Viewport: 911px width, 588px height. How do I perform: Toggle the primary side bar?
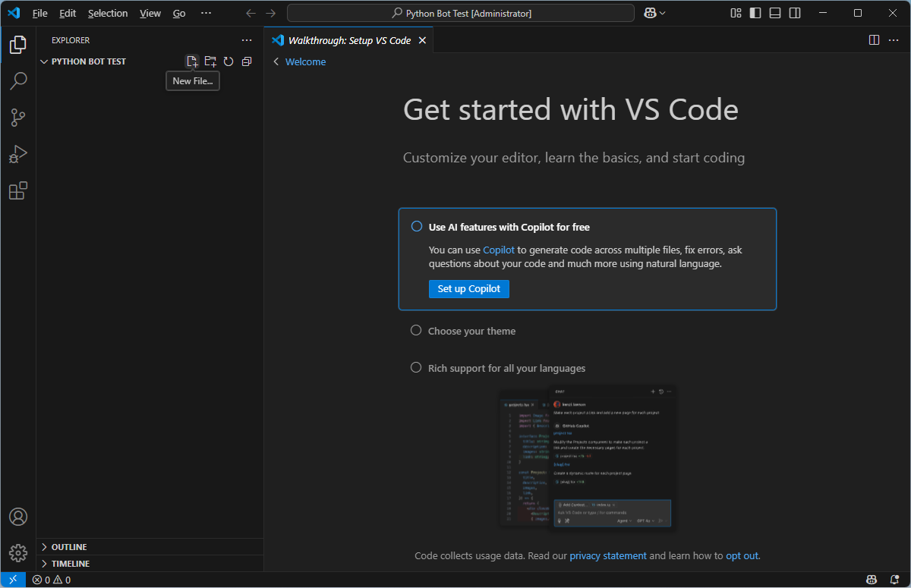(755, 13)
